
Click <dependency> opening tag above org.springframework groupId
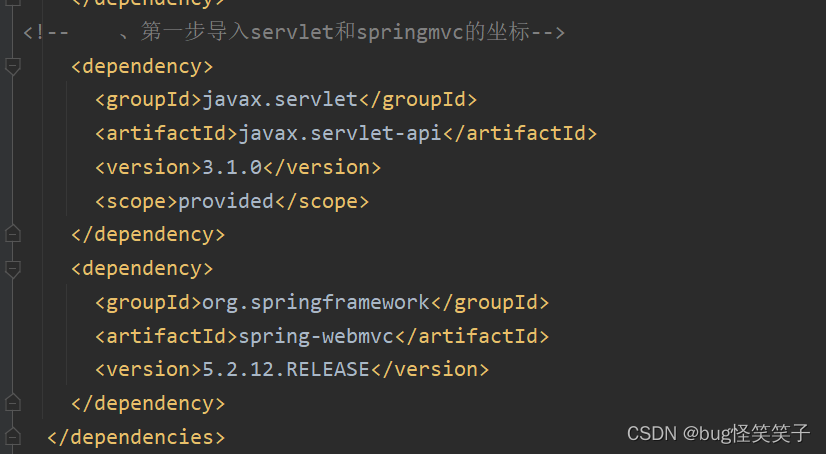point(142,269)
